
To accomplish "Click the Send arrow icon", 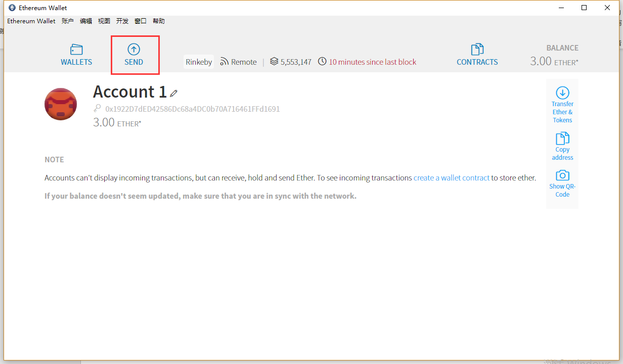I will click(133, 49).
